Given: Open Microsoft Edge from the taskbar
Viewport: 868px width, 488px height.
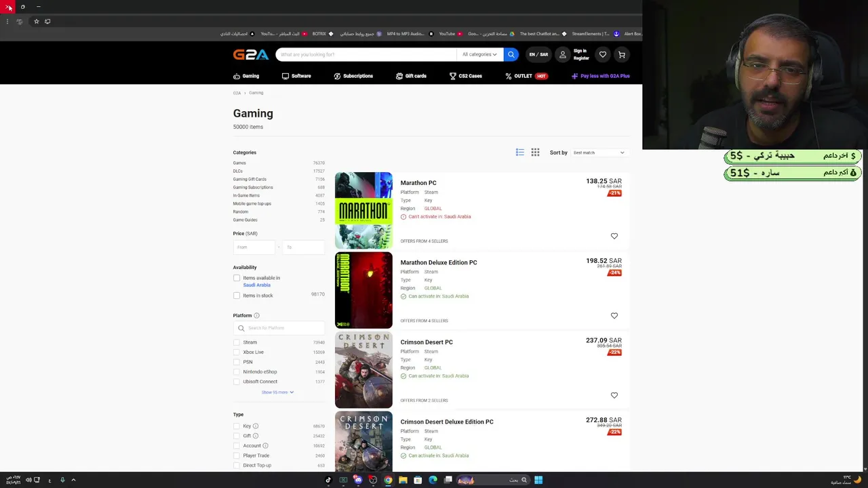Looking at the screenshot, I should tap(433, 480).
